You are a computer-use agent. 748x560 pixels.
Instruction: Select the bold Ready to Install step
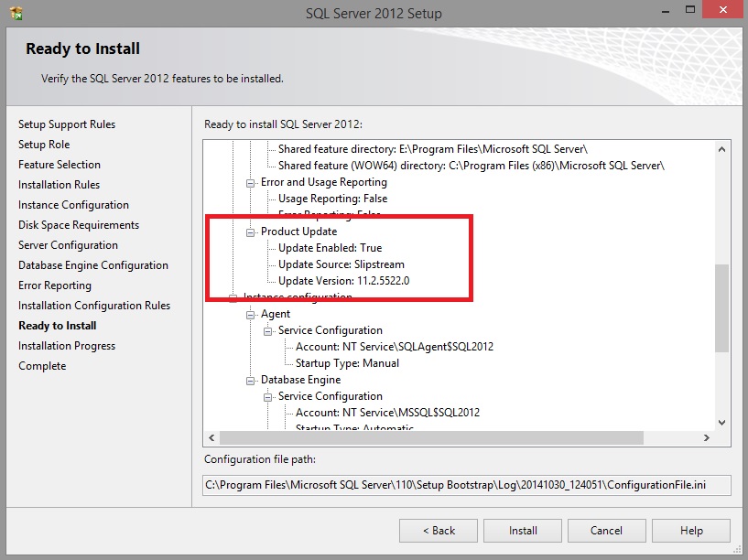[58, 326]
